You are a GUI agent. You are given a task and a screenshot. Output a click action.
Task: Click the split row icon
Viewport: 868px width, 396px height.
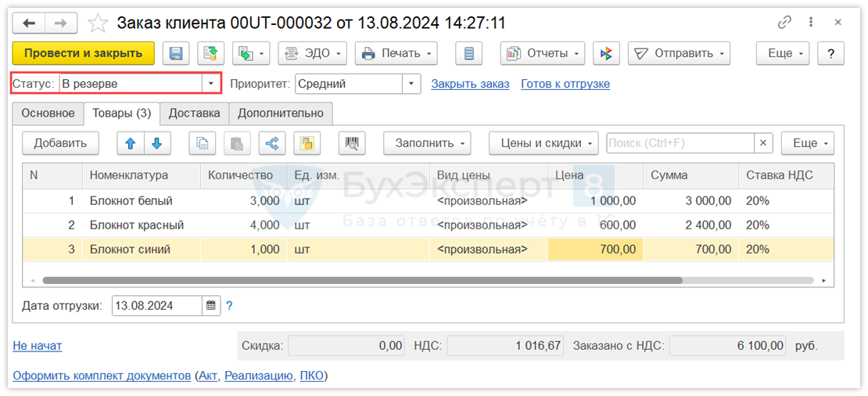pos(272,143)
